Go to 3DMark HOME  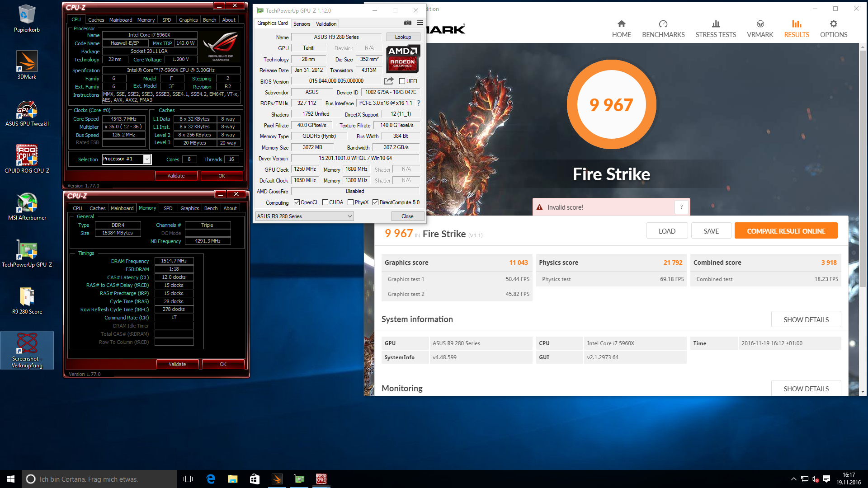(x=621, y=29)
